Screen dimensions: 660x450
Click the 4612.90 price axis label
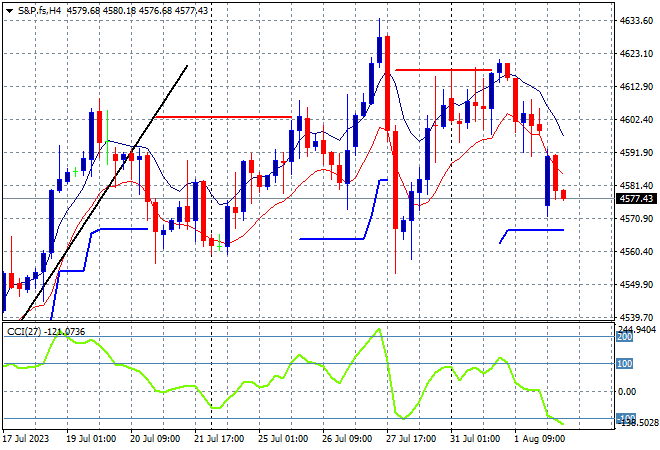pos(636,86)
